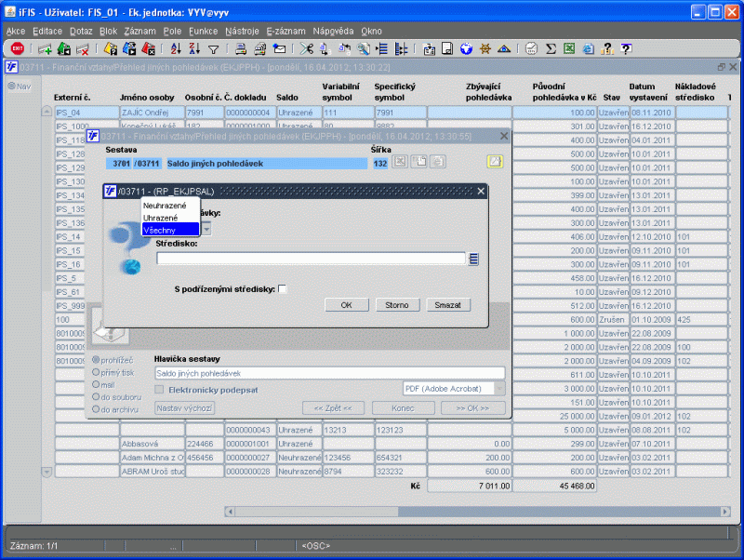Image resolution: width=744 pixels, height=560 pixels.
Task: Click the right arrow of the horizontal scrollbar
Action: 724,512
